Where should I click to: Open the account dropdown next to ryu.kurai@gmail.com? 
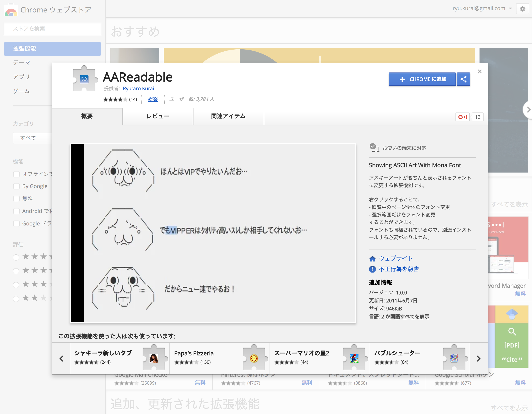coord(510,8)
